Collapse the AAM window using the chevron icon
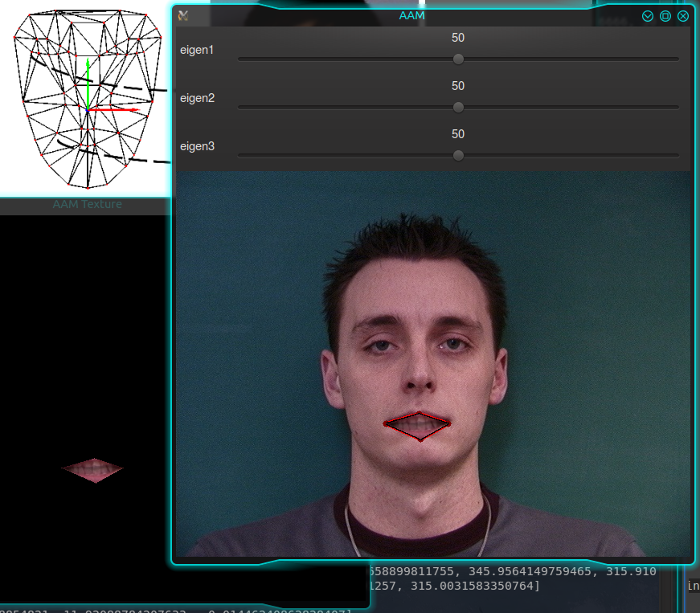This screenshot has width=700, height=613. coord(648,15)
